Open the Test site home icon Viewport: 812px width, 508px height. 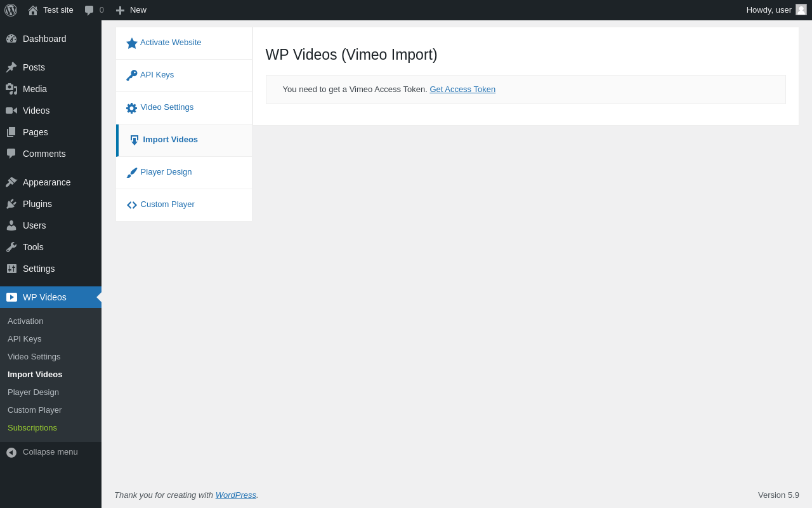33,10
